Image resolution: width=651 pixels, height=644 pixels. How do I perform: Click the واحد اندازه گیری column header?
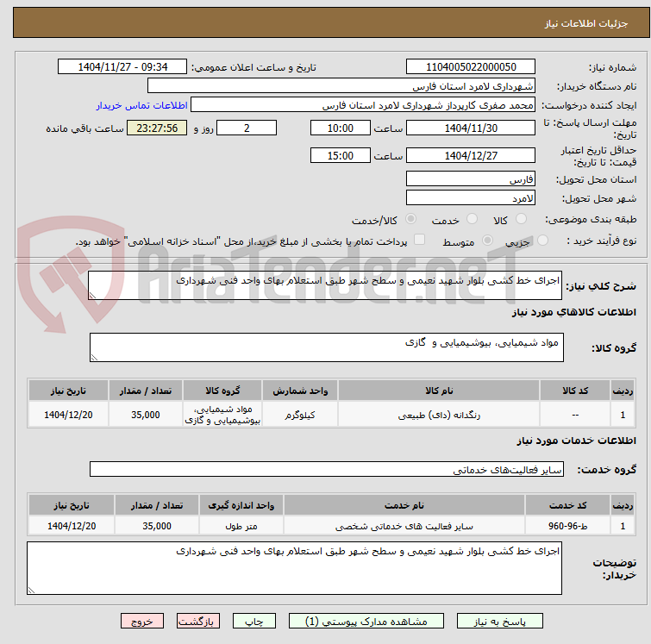pos(241,505)
